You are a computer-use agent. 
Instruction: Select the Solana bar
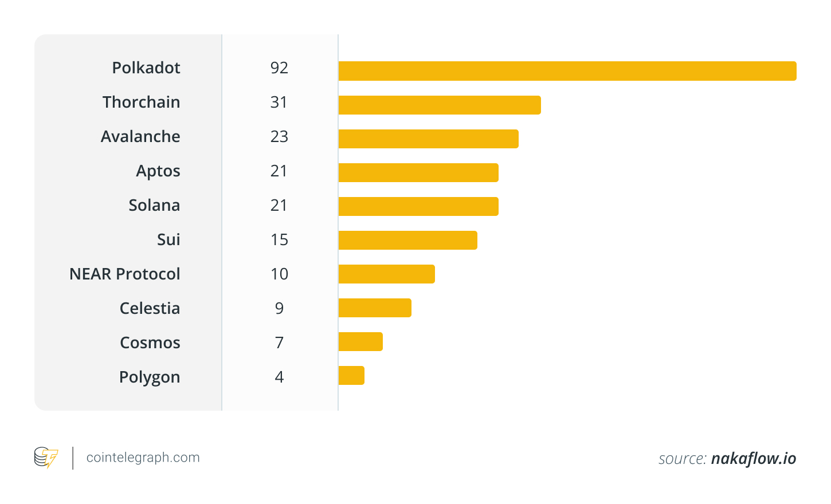[418, 207]
